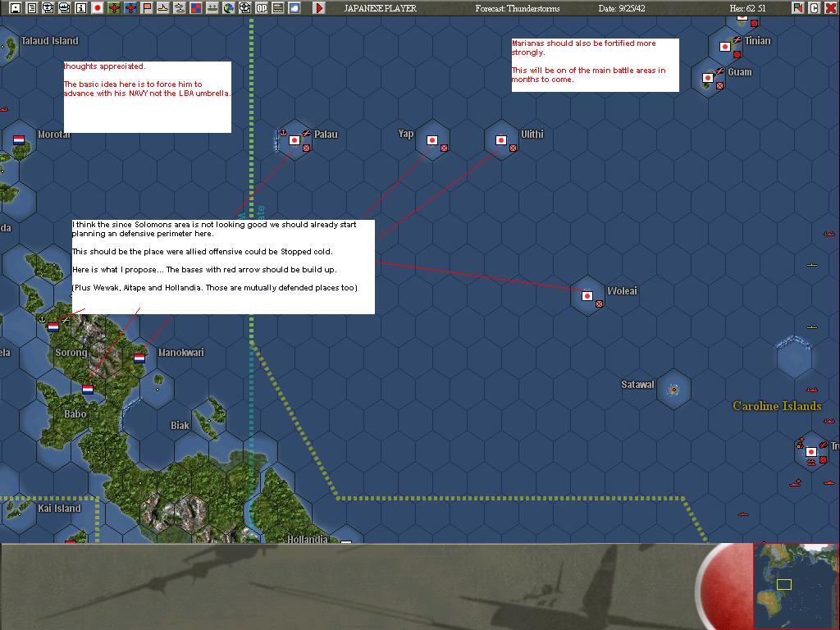This screenshot has width=840, height=630.
Task: Click the green ships toolbar icon
Action: (x=212, y=8)
